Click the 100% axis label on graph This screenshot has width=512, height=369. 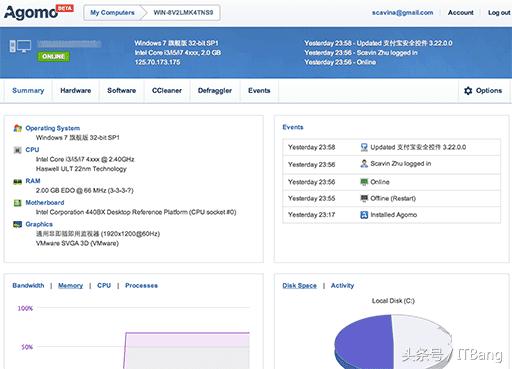point(25,308)
